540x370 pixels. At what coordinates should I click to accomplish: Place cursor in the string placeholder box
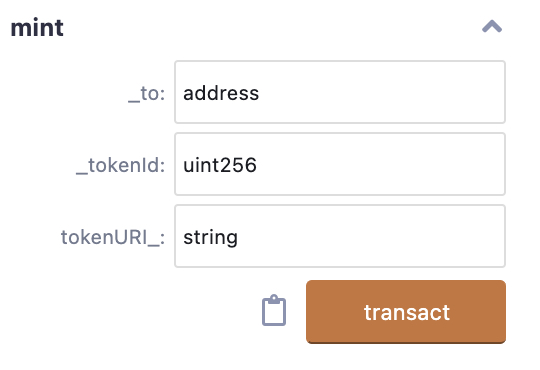coord(340,236)
